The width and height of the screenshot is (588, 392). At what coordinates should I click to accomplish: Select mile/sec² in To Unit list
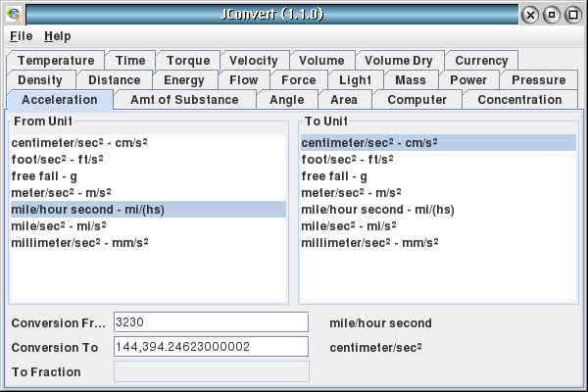click(x=438, y=226)
